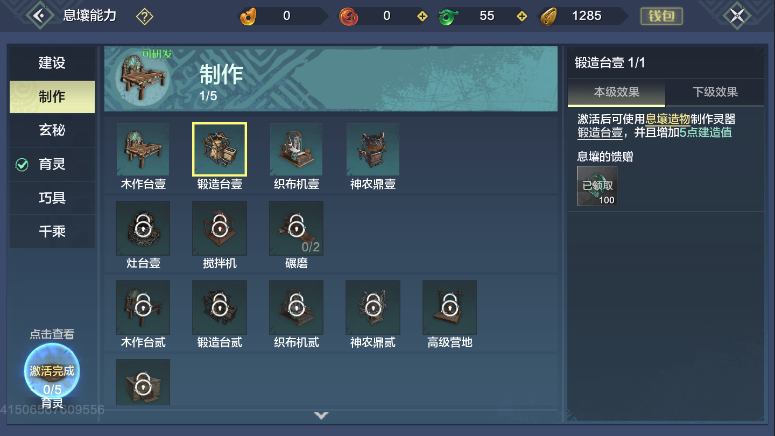This screenshot has height=436, width=775.
Task: Expand the list with the down chevron
Action: pos(321,415)
